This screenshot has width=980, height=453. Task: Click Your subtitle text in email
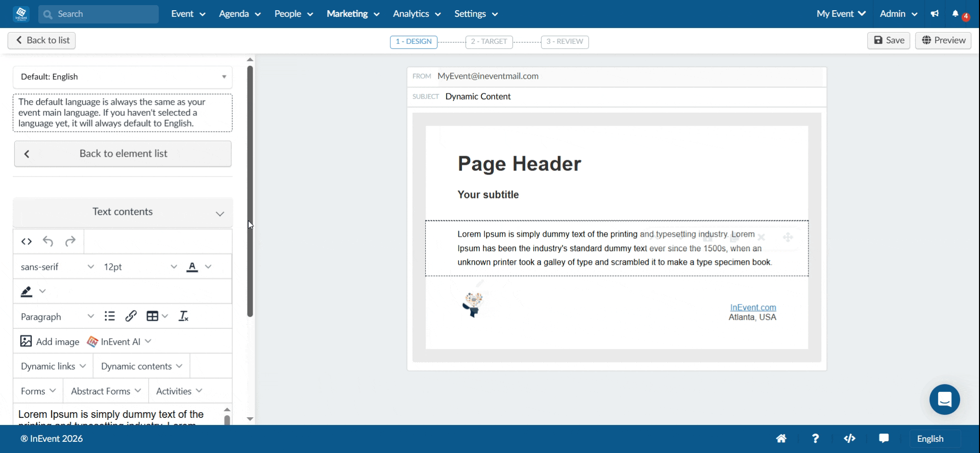pyautogui.click(x=488, y=195)
